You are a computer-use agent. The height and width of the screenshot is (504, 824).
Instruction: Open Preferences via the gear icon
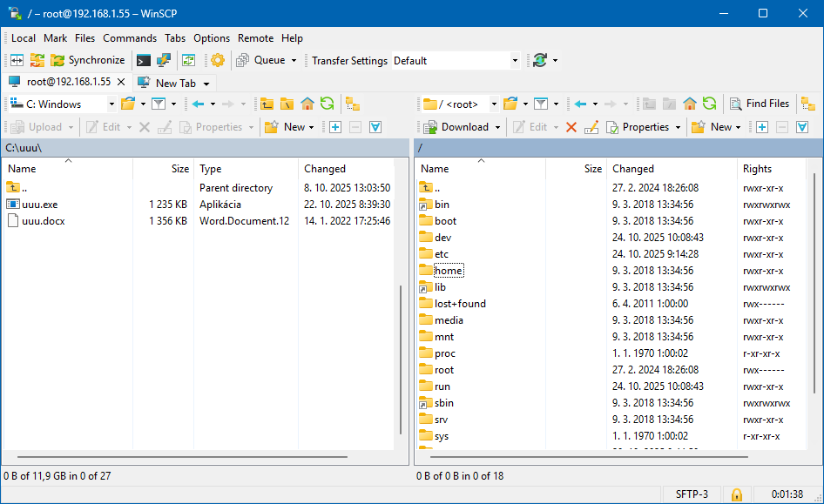point(218,60)
